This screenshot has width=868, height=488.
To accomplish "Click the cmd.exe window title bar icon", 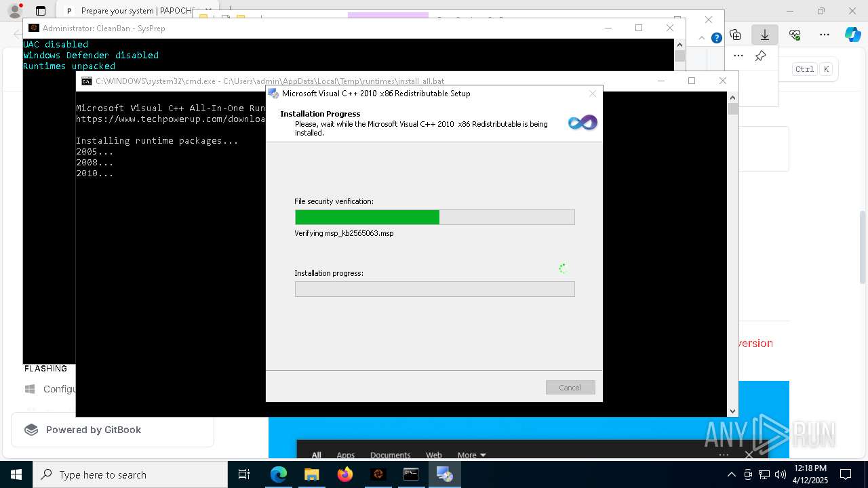I will coord(87,81).
